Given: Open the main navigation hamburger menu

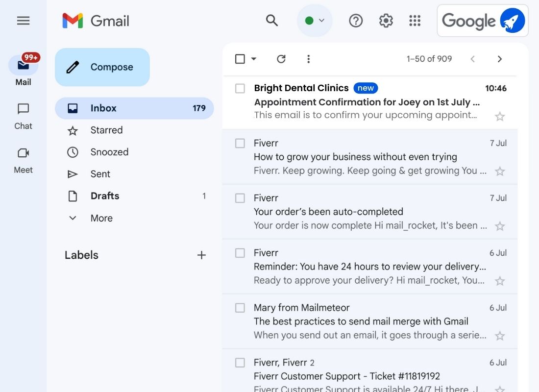Looking at the screenshot, I should tap(23, 21).
